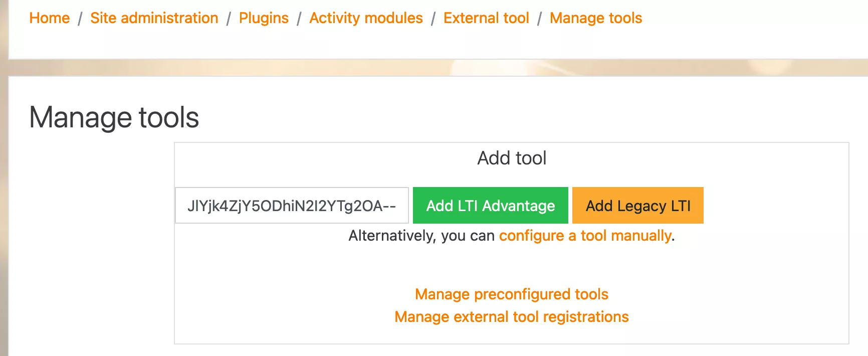Open Manage preconfigured tools link
Viewport: 868px width, 356px height.
[x=512, y=294]
